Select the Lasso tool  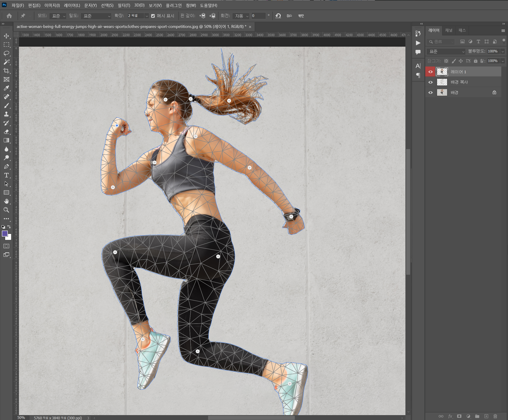(6, 53)
